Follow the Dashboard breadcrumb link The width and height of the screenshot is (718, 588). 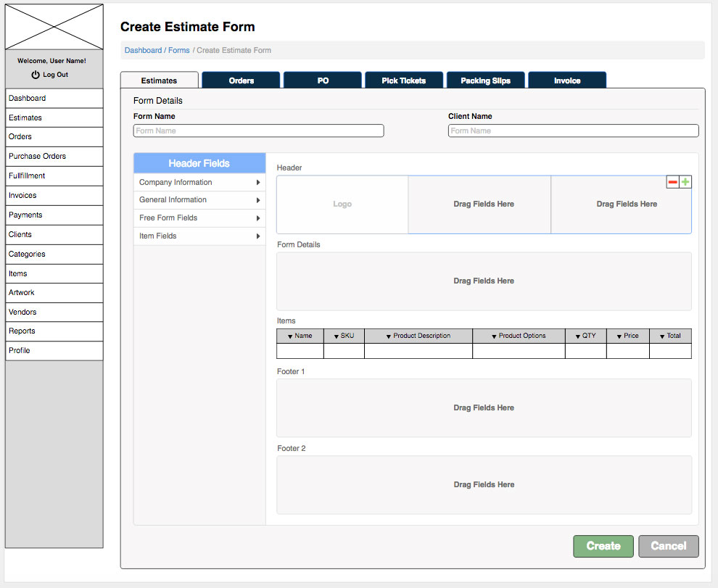click(x=143, y=51)
